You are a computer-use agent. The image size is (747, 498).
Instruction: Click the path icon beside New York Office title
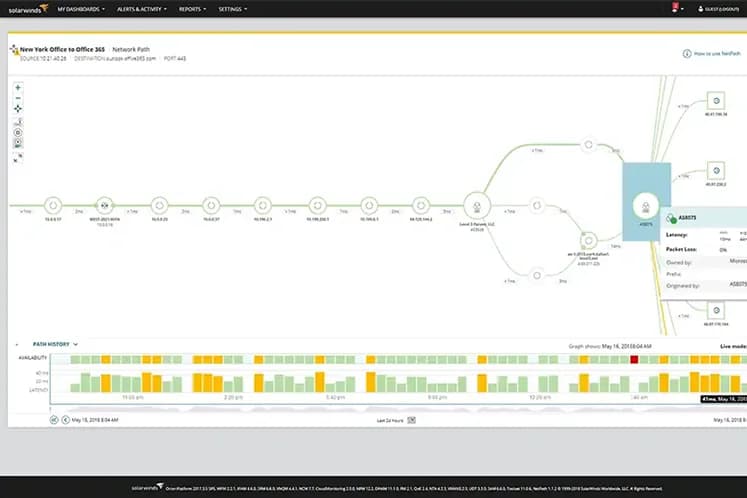coord(14,50)
